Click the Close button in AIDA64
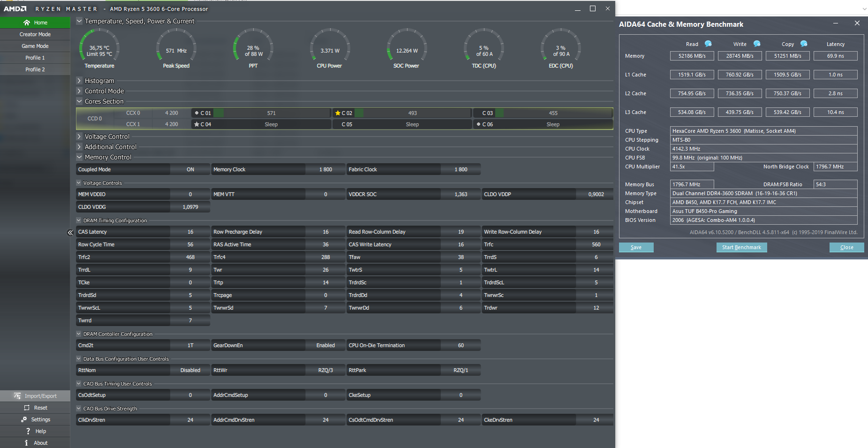Screen dimensions: 868x448 (x=846, y=247)
